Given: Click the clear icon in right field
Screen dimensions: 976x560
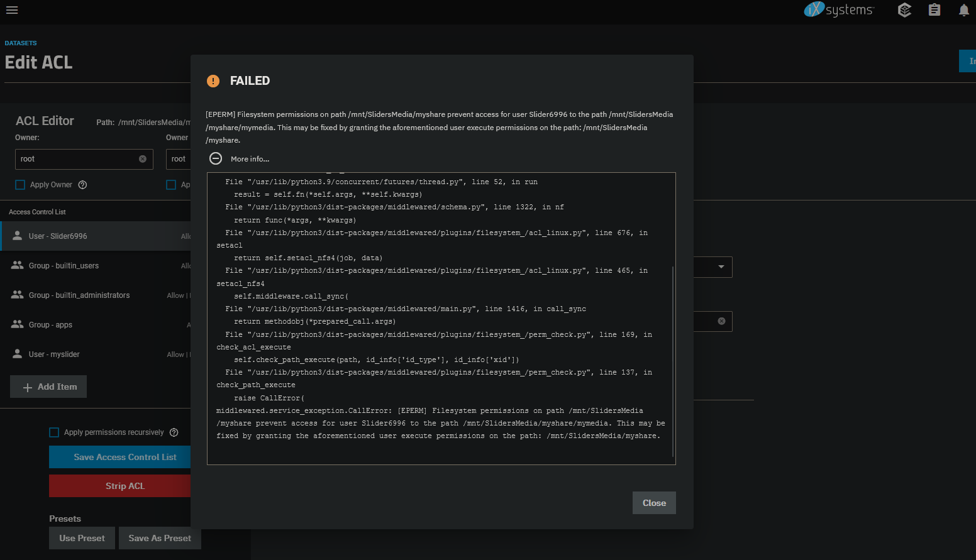Looking at the screenshot, I should (x=721, y=321).
